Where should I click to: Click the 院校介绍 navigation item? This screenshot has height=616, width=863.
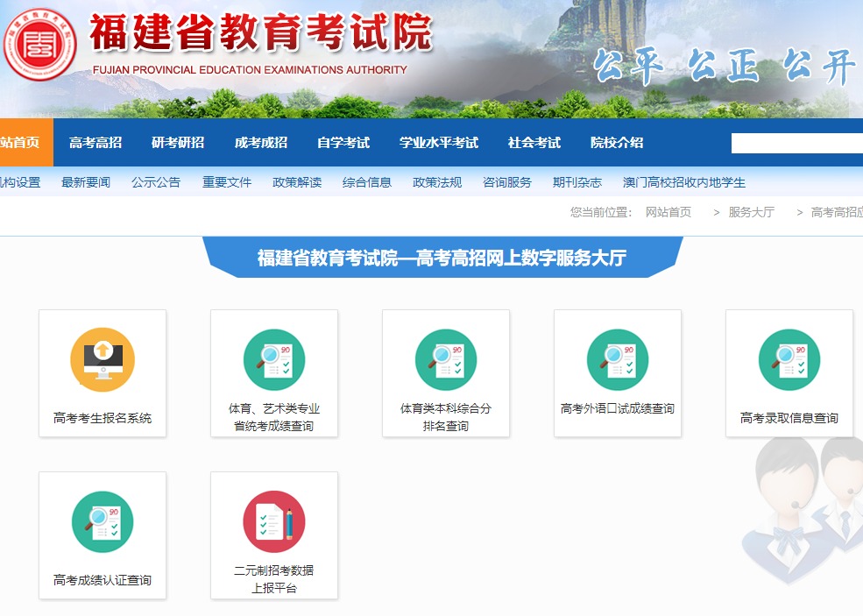click(x=617, y=143)
